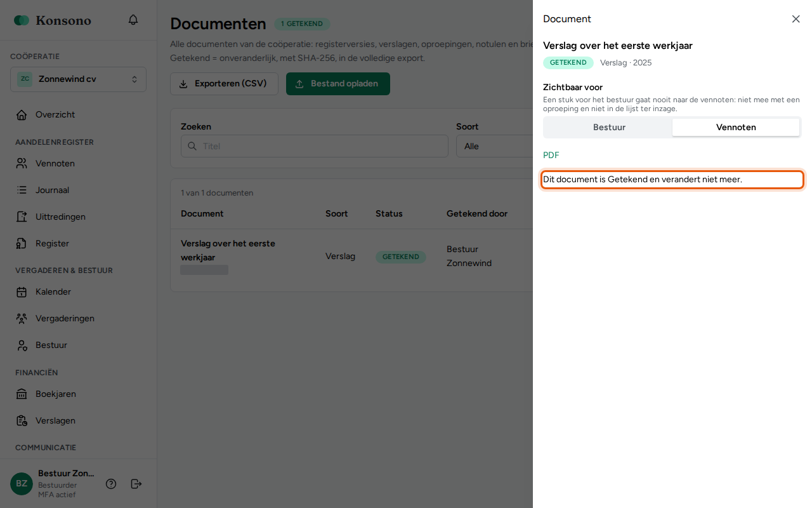Click '1 van 1 documenten' count text
The width and height of the screenshot is (812, 508).
[x=217, y=193]
